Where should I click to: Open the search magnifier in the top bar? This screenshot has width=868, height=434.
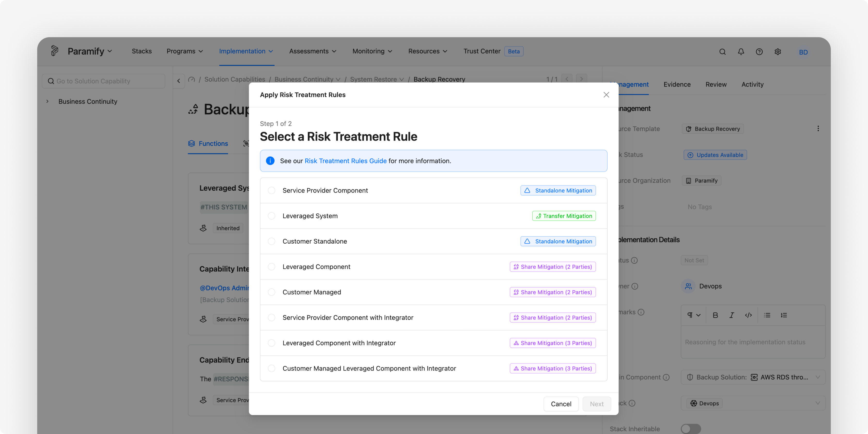(x=722, y=52)
